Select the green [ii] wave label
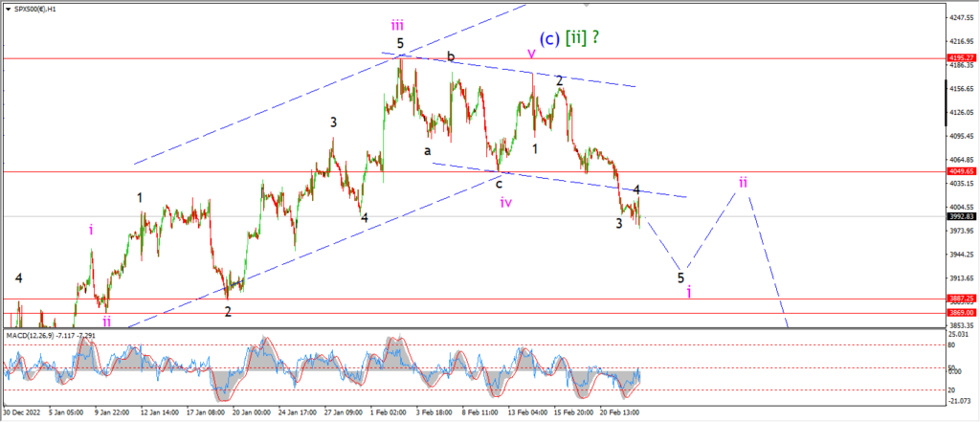 tap(575, 38)
